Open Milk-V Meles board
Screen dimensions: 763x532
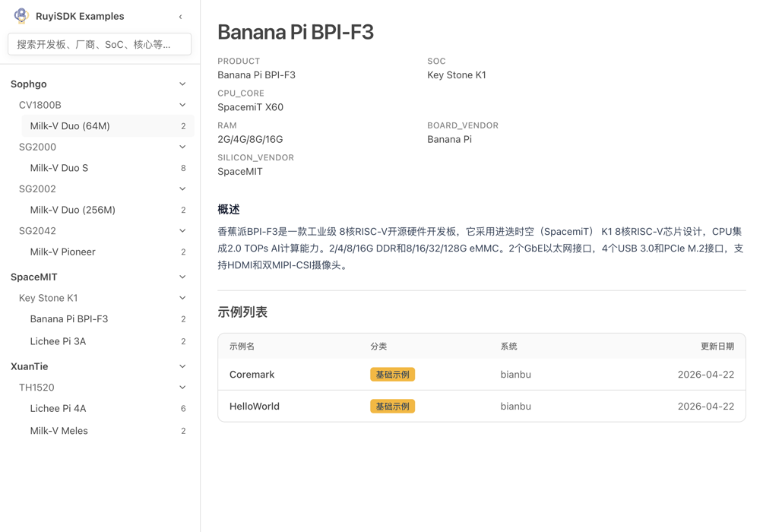point(108,431)
